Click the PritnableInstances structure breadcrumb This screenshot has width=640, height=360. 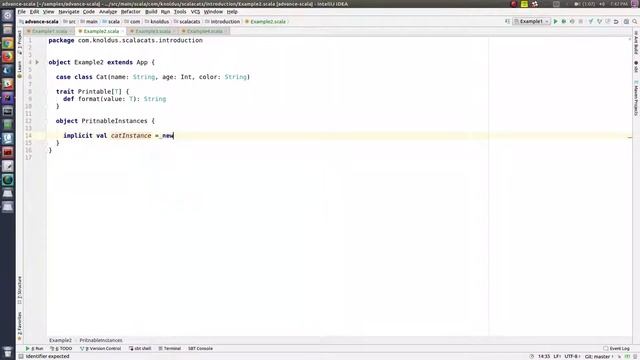(x=101, y=340)
